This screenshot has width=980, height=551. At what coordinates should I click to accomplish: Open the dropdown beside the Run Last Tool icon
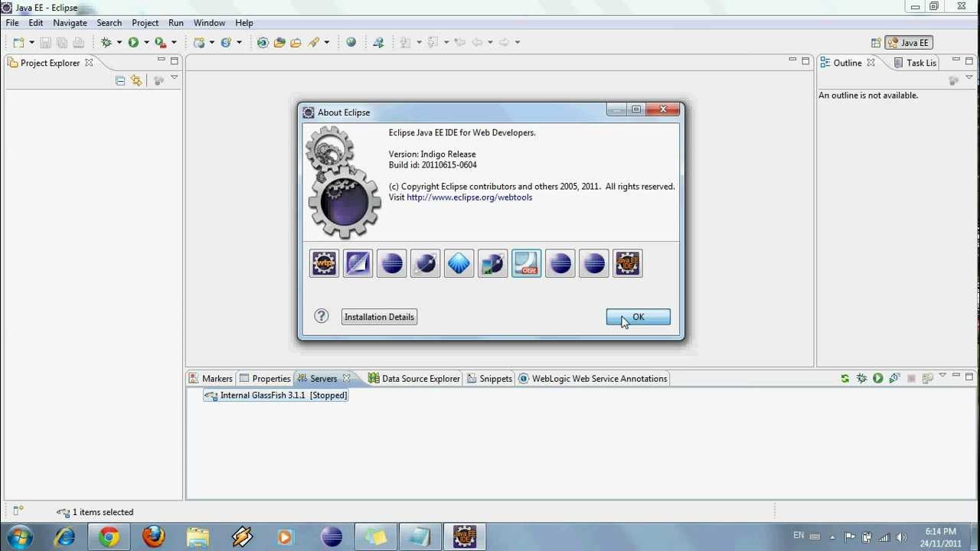174,43
